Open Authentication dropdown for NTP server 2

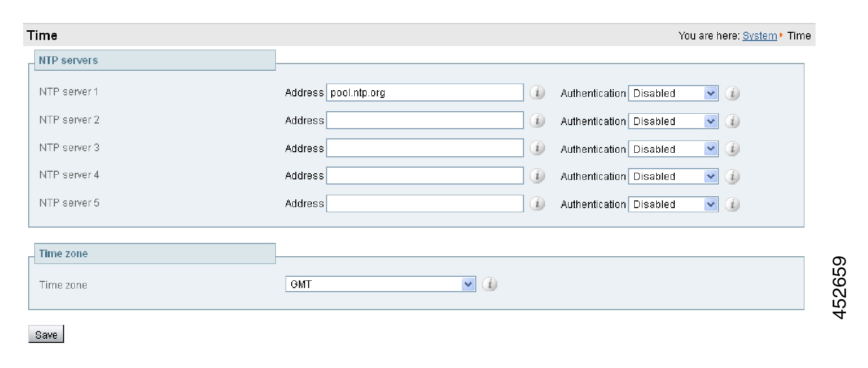point(673,121)
